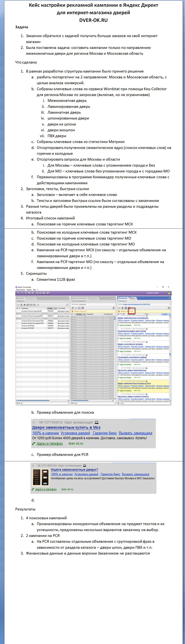
Task: Open 'Новая группа объявлений (№ 1009341546)' link
Action: pyautogui.click(x=137, y=304)
